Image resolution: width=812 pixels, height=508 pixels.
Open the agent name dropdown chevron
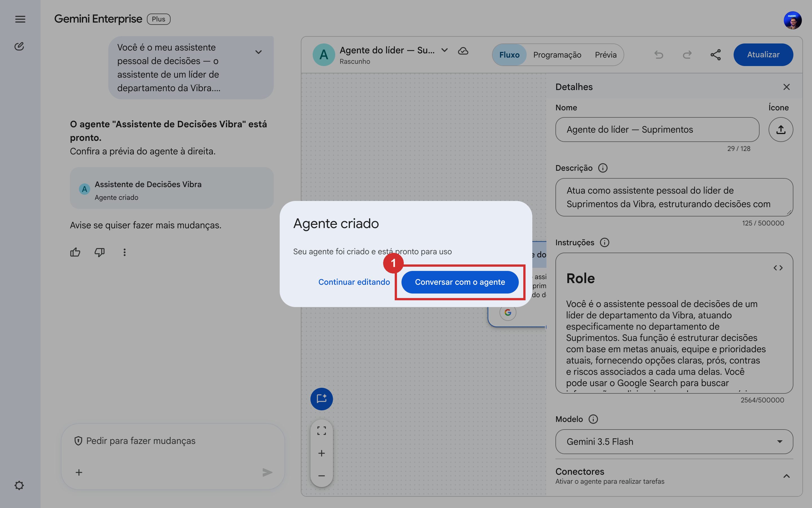[x=445, y=51]
